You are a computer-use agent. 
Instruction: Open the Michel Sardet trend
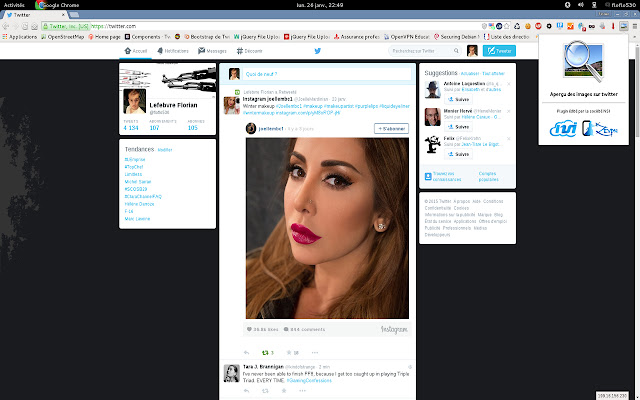click(138, 182)
